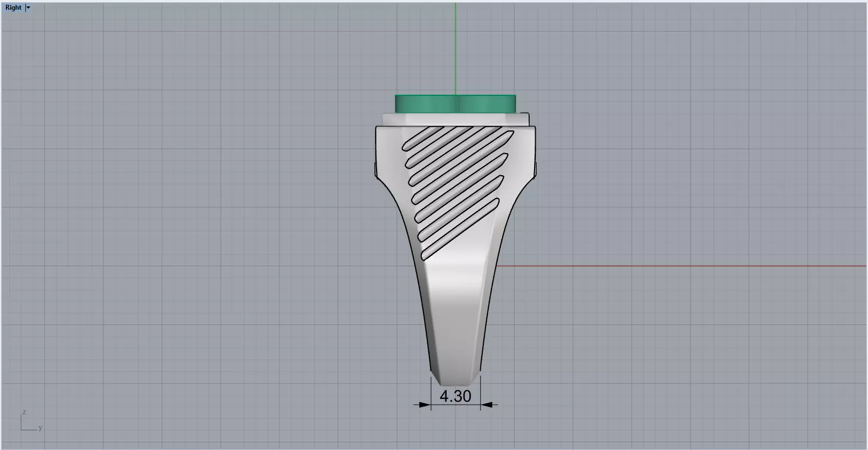Select the green stone on the ring
This screenshot has width=868, height=450.
[x=455, y=104]
